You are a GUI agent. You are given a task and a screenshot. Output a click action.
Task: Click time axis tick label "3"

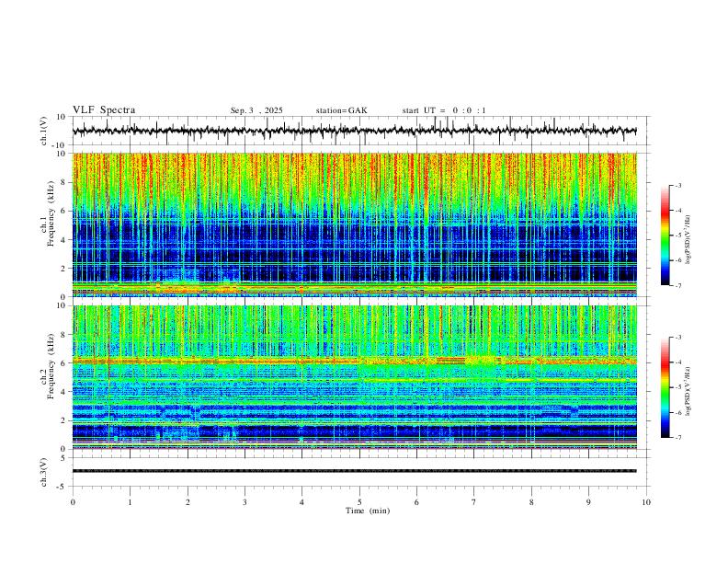(245, 502)
